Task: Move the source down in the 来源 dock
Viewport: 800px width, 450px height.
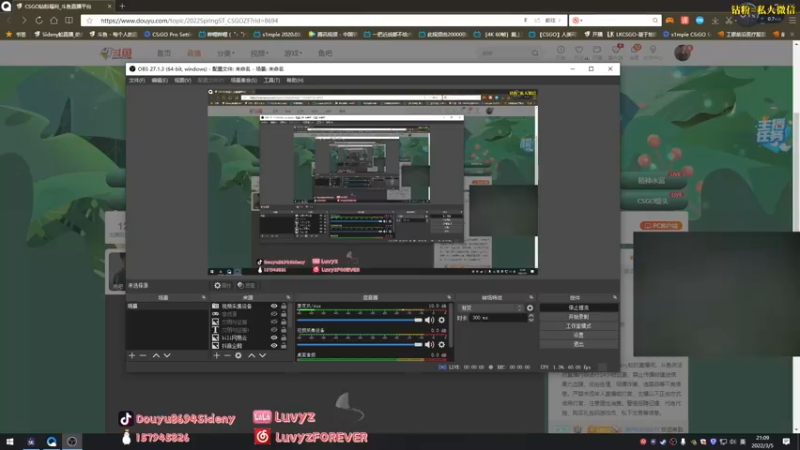Action: [x=262, y=355]
